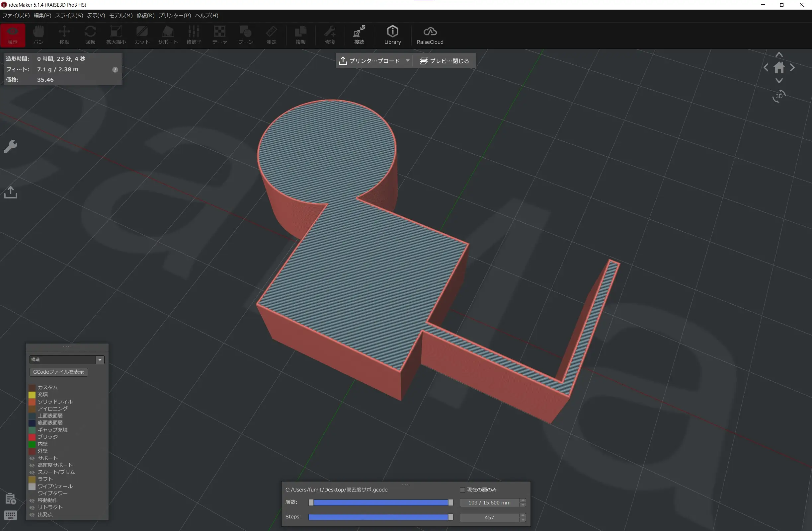Reset view with the home icon
The image size is (812, 531).
[779, 68]
